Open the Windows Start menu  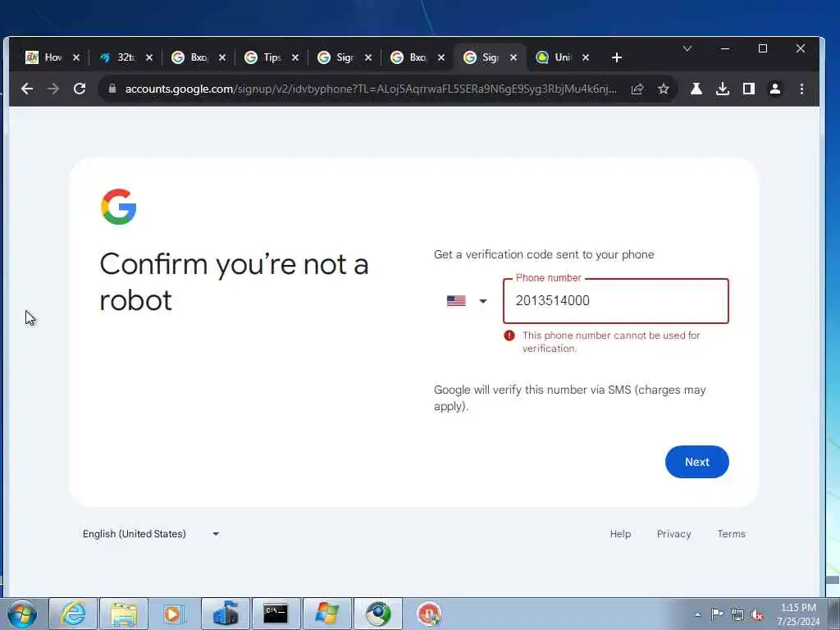pos(22,614)
